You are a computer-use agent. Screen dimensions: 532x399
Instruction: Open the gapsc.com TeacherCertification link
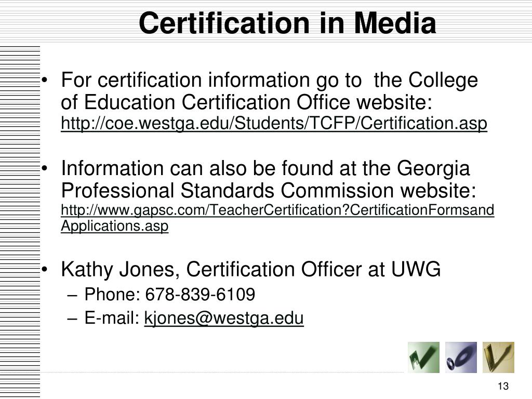[277, 210]
